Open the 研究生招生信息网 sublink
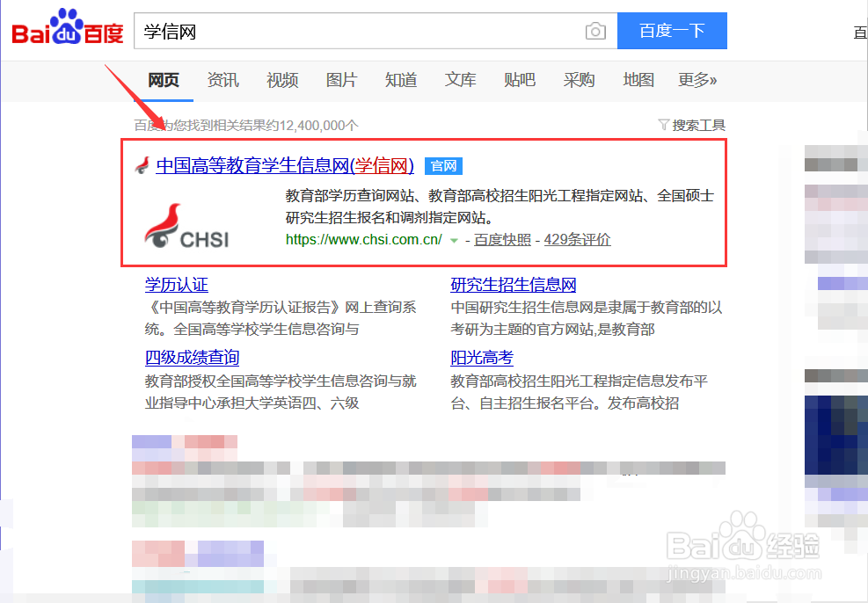The image size is (868, 603). (514, 285)
